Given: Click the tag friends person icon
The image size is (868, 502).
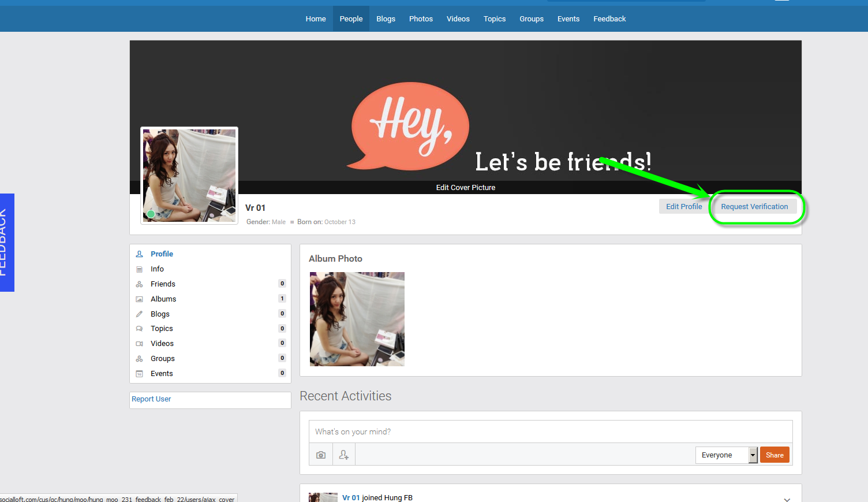Looking at the screenshot, I should coord(344,455).
